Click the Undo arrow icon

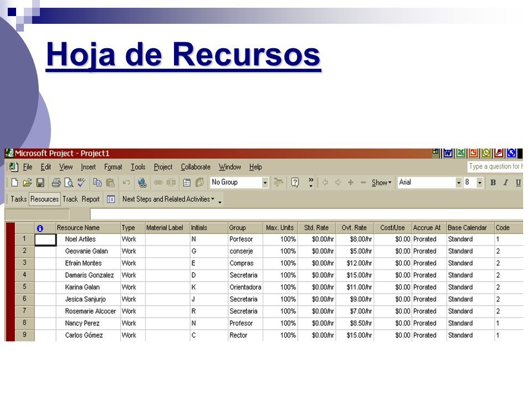click(126, 182)
